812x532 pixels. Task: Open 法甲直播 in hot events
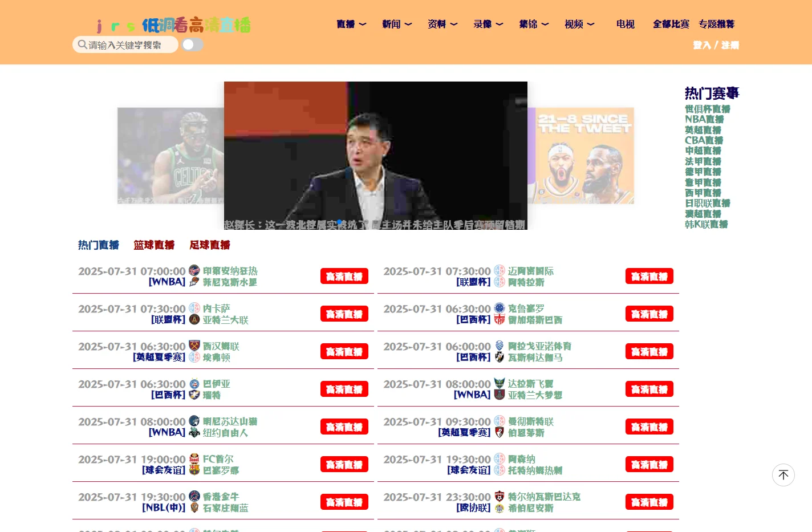(703, 161)
